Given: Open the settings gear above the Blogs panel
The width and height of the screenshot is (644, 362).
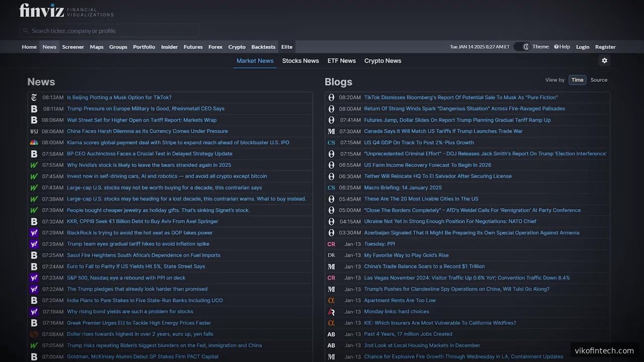Looking at the screenshot, I should (604, 61).
